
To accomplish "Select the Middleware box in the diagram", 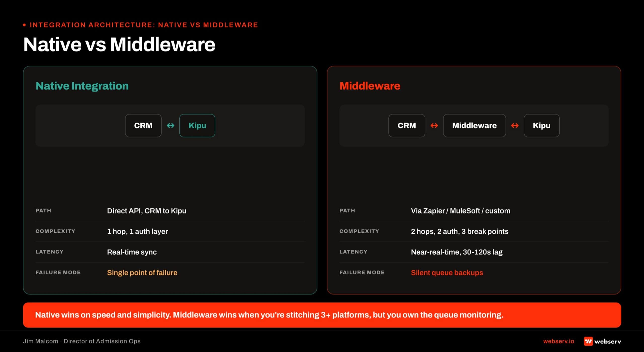I will (474, 125).
